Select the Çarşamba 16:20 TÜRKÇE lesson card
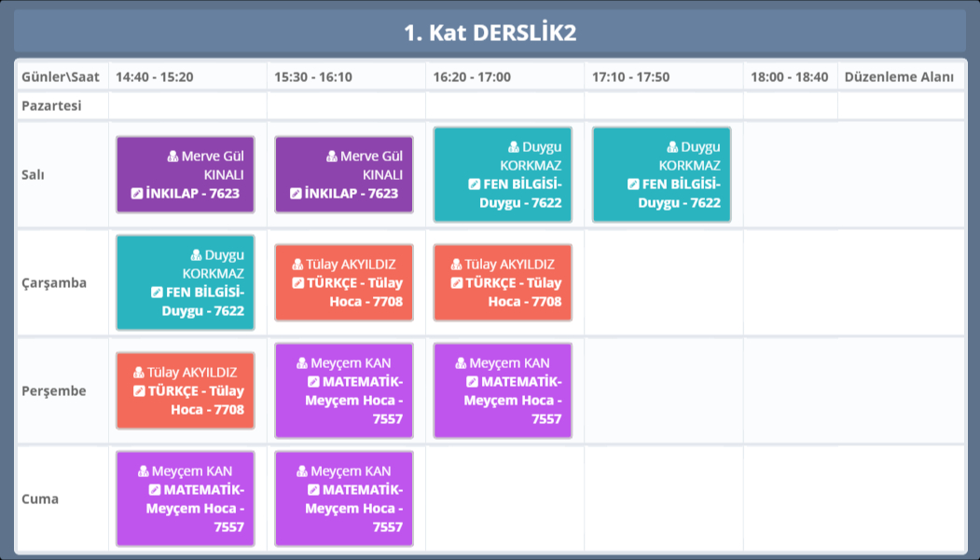The width and height of the screenshot is (980, 560). pyautogui.click(x=503, y=282)
